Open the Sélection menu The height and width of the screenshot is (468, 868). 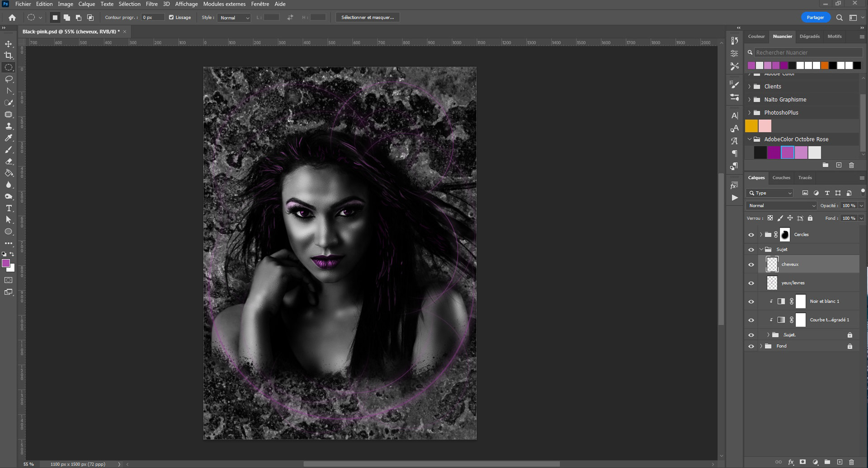point(129,4)
